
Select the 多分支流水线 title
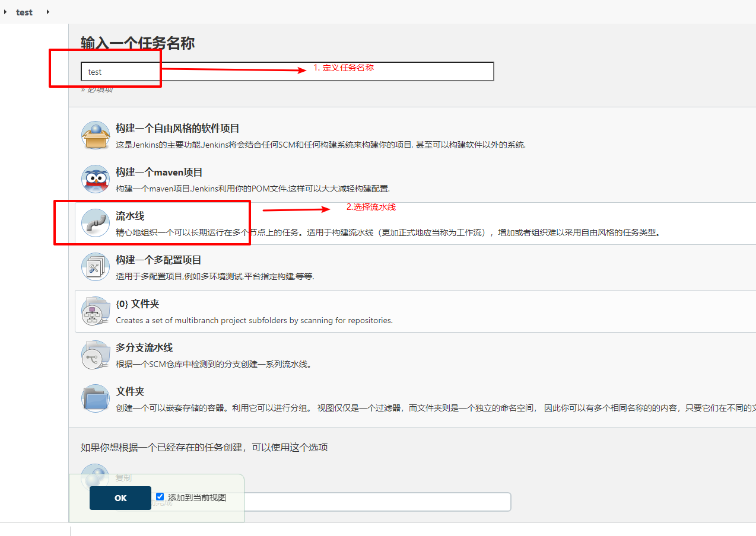point(144,347)
